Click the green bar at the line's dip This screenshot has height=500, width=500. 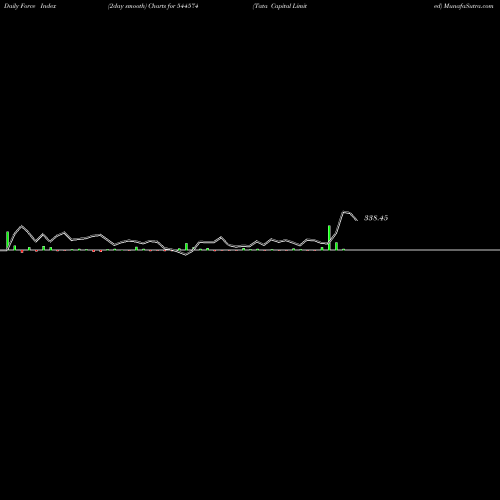pos(186,246)
